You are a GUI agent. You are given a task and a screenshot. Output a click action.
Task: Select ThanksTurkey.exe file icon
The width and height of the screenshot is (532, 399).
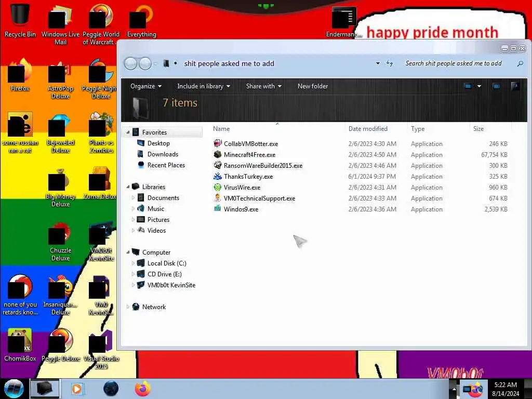(x=218, y=176)
